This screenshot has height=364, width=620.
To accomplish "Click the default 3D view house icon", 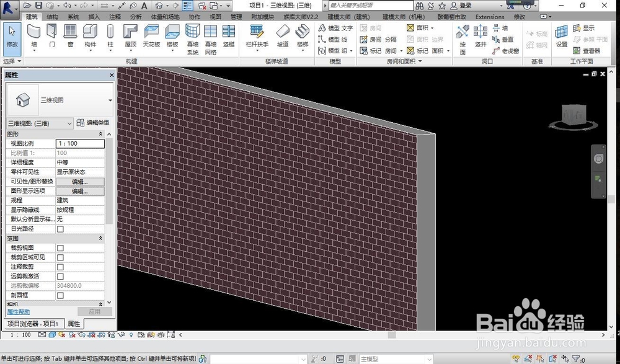I will 159,6.
